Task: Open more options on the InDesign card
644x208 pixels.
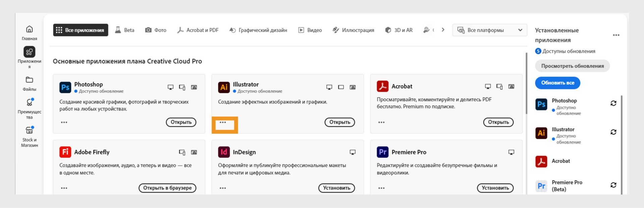Action: pos(223,188)
